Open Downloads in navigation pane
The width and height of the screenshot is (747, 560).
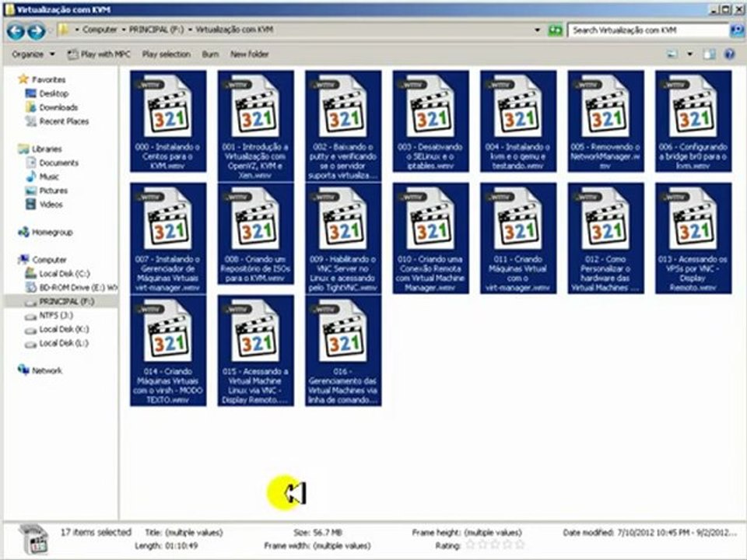point(58,107)
